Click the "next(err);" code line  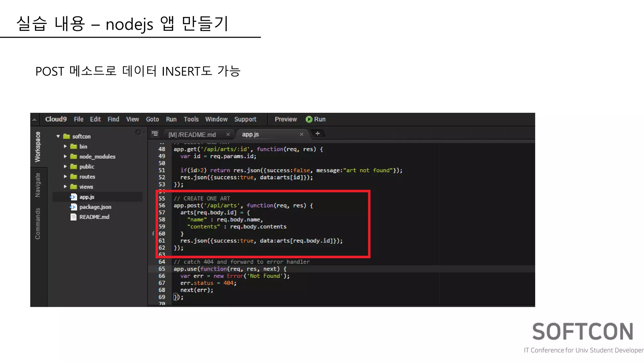(197, 290)
